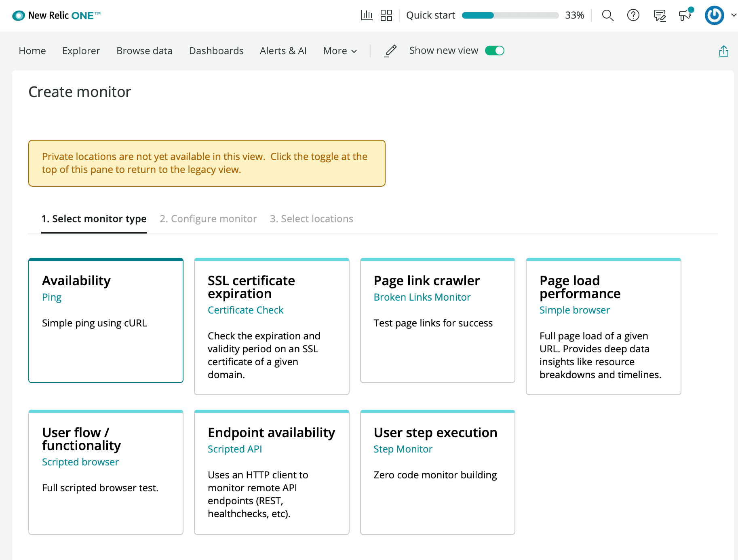738x560 pixels.
Task: Select the 1. Select monitor type tab
Action: point(94,219)
